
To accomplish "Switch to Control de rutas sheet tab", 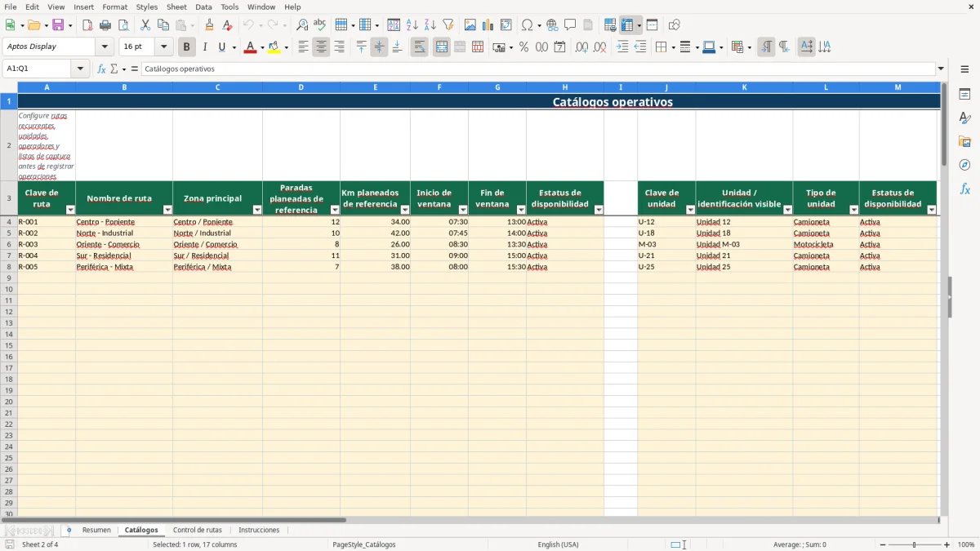I will [198, 530].
